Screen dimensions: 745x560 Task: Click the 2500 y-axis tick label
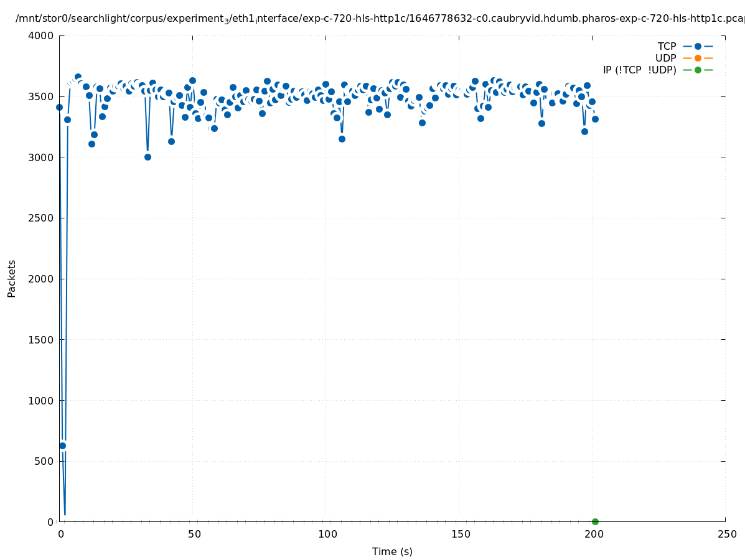click(41, 218)
